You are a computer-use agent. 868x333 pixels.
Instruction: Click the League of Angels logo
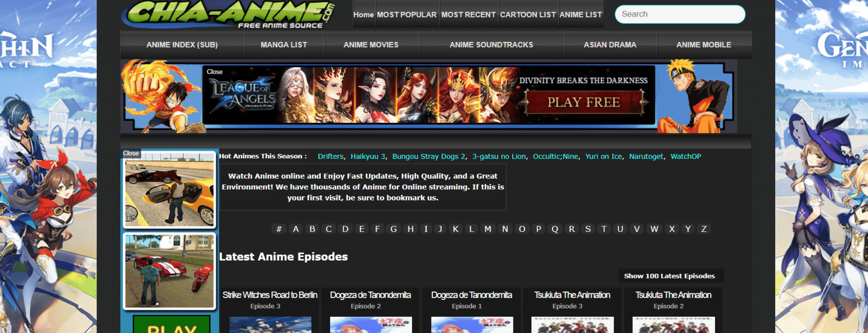pos(243,95)
